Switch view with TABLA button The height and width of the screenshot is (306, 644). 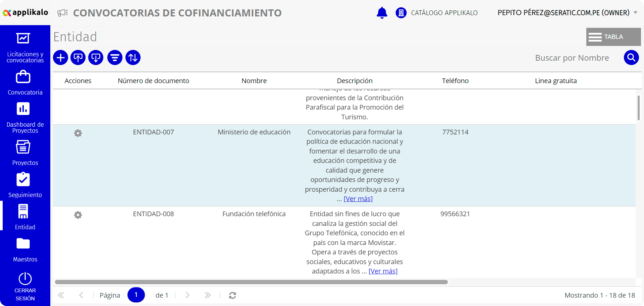(613, 37)
